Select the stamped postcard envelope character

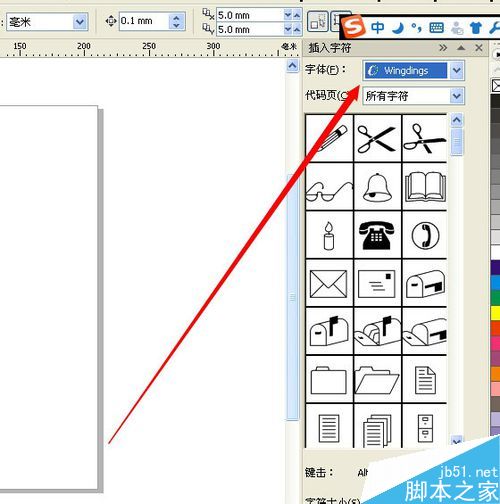tap(378, 283)
